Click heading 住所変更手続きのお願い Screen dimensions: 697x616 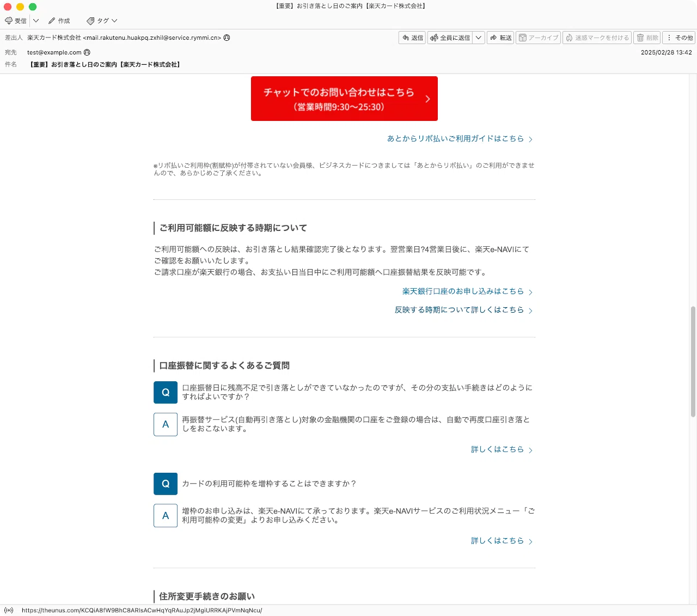tap(207, 596)
